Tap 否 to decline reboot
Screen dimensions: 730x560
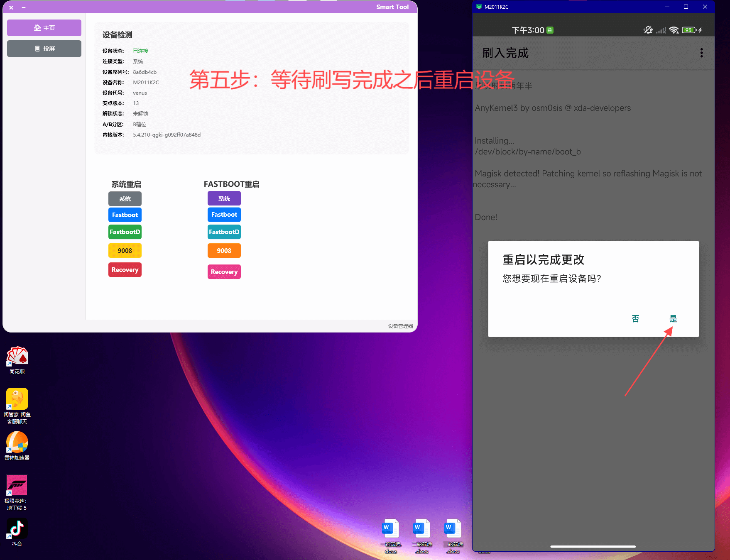(x=635, y=319)
